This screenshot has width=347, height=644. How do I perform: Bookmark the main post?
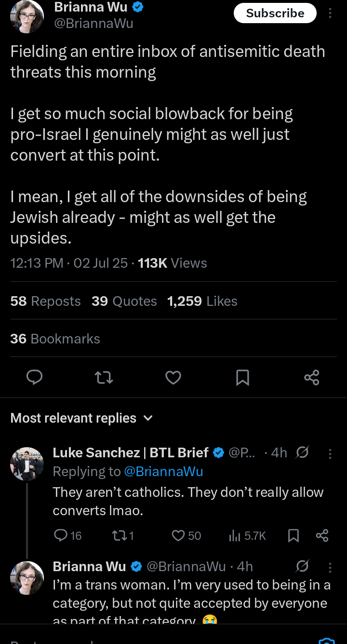pos(242,377)
